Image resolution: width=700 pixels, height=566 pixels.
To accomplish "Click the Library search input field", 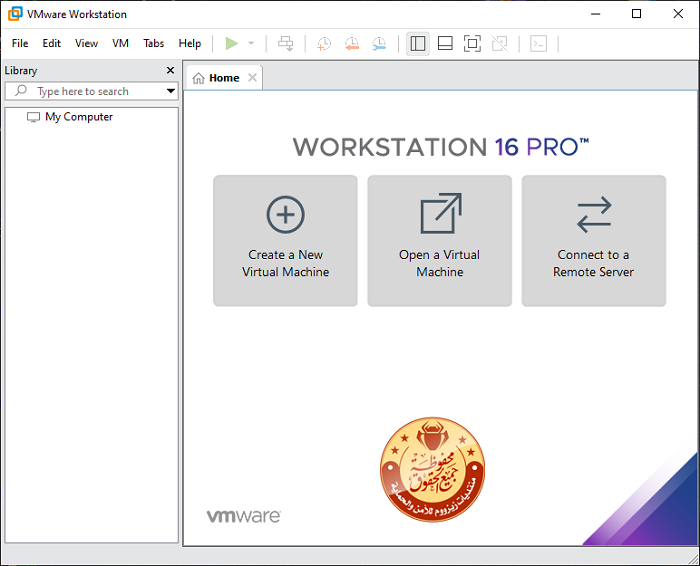I will tap(92, 91).
